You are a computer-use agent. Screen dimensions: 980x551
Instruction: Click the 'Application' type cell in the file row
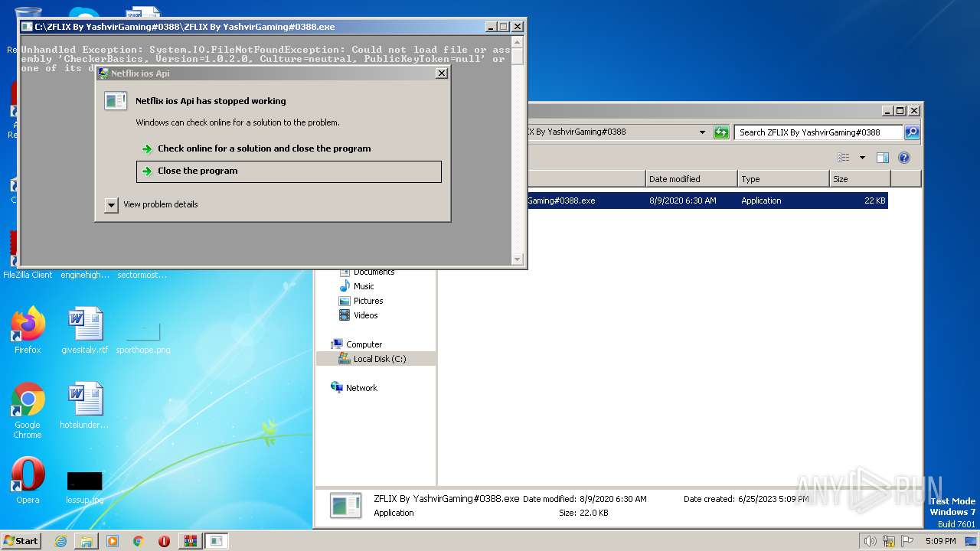click(x=761, y=201)
